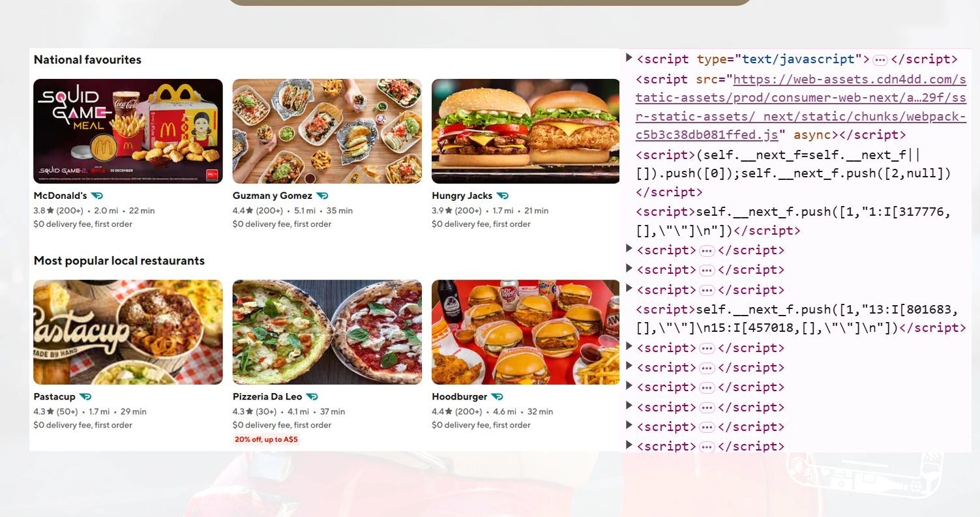Click the DashPass icon beside Hoodburger
Screen dimensions: 980x517
(x=497, y=396)
